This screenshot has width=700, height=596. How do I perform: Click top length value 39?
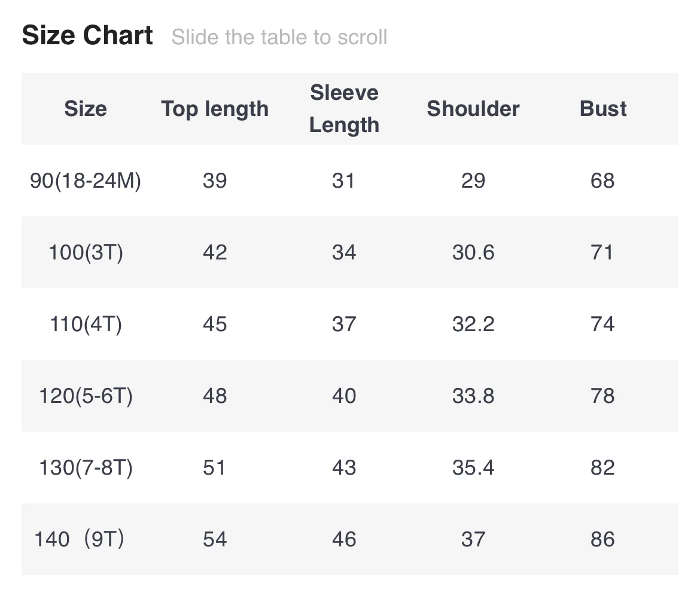pyautogui.click(x=215, y=181)
